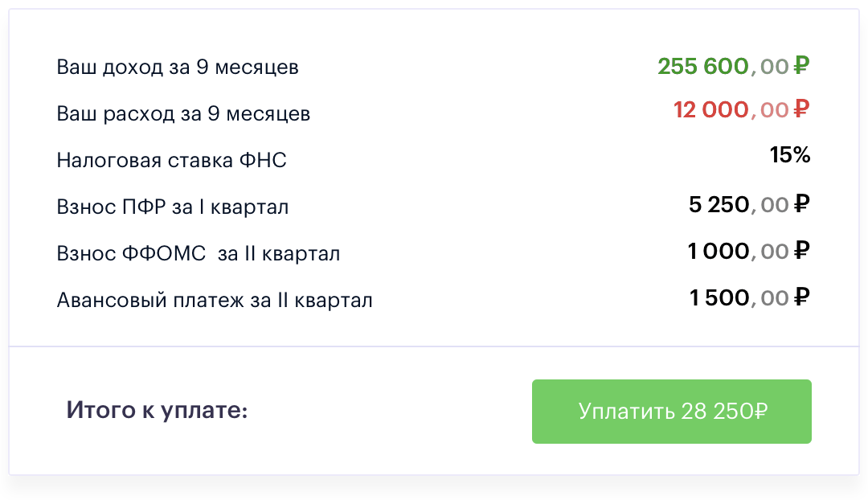
Task: Click the green ruble sign after income
Action: (x=801, y=65)
